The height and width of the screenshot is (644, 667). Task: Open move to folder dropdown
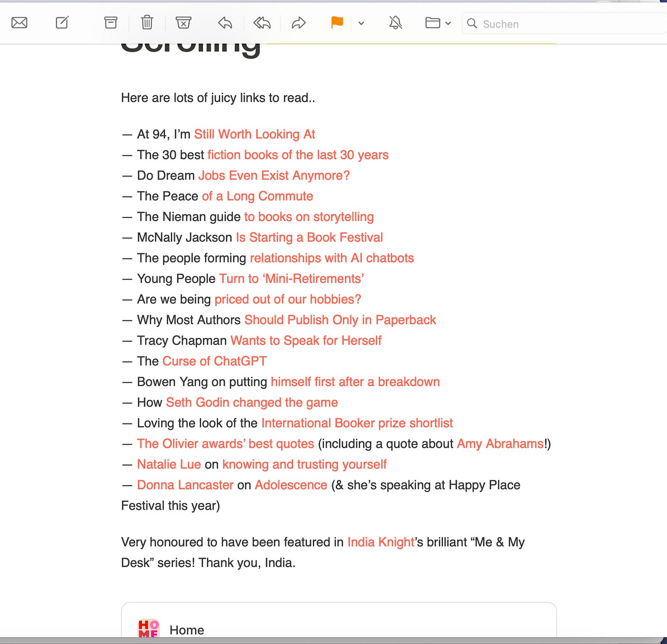tap(438, 22)
